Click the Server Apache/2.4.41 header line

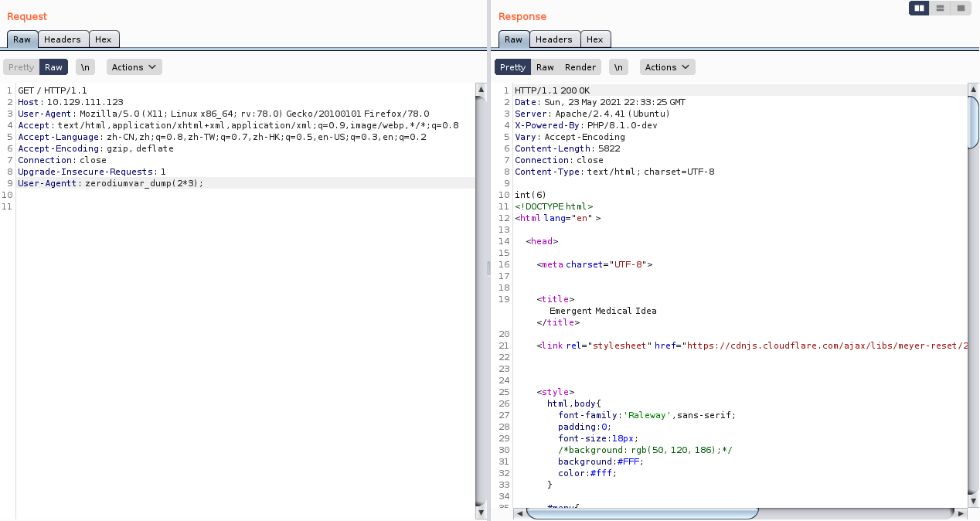(x=592, y=114)
